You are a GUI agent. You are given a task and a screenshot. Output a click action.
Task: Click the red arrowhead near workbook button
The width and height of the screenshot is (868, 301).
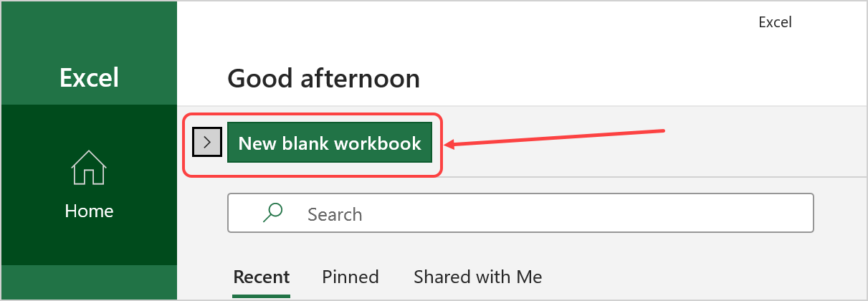point(449,145)
